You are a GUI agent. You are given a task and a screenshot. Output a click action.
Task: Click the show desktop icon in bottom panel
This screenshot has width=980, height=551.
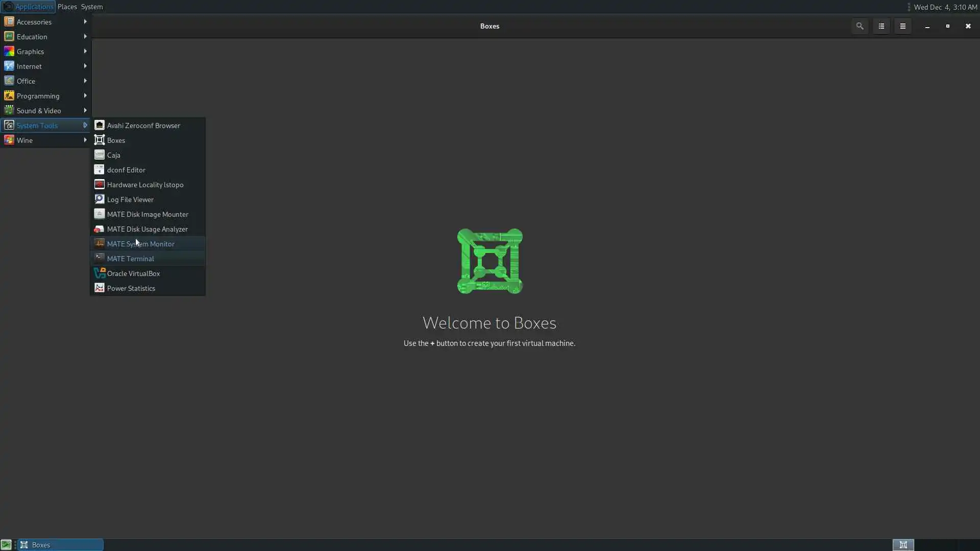(6, 545)
